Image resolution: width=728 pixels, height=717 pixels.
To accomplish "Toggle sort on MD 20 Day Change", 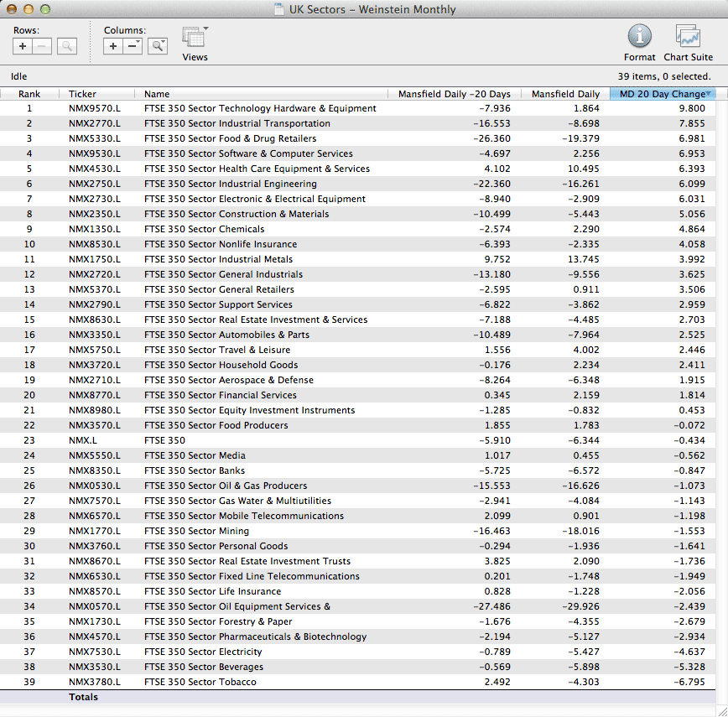I will 662,94.
